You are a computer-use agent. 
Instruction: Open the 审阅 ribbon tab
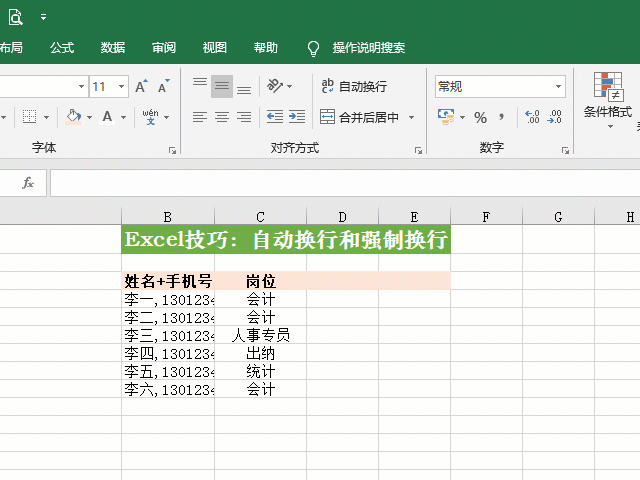[164, 48]
